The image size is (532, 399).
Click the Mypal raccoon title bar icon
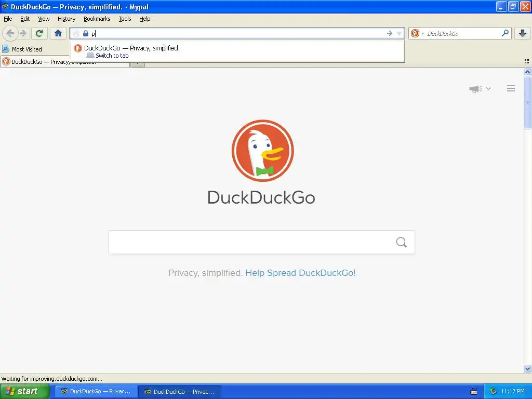point(5,6)
